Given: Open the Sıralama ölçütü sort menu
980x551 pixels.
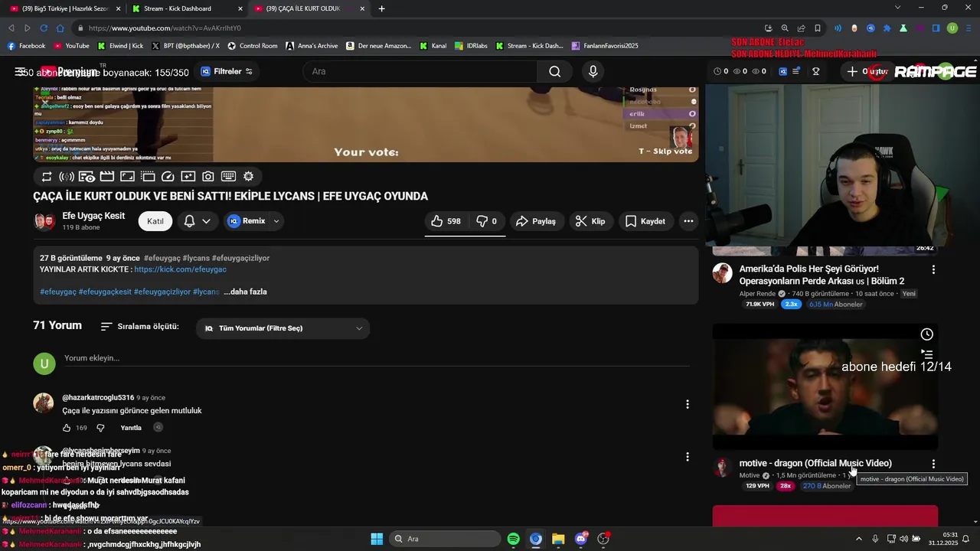Looking at the screenshot, I should (x=140, y=327).
